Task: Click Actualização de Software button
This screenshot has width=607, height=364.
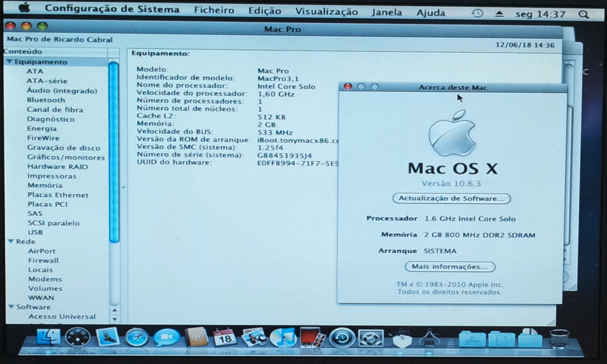Action: (451, 199)
